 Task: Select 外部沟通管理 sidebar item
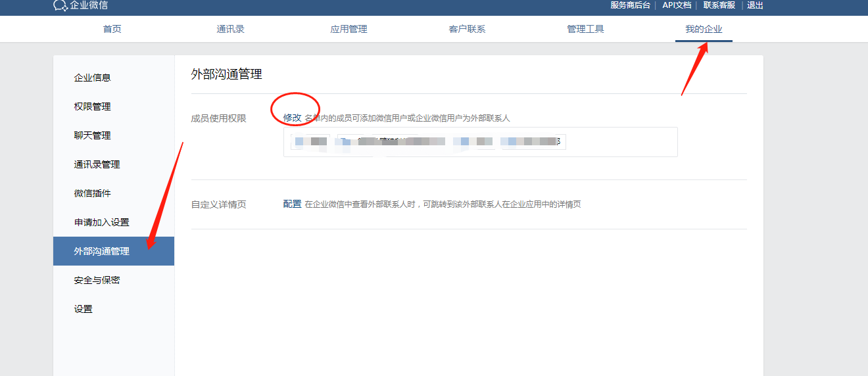(x=114, y=251)
